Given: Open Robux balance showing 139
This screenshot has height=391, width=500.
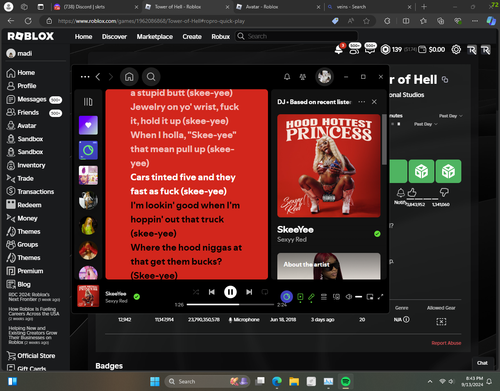Looking at the screenshot, I should click(x=391, y=49).
